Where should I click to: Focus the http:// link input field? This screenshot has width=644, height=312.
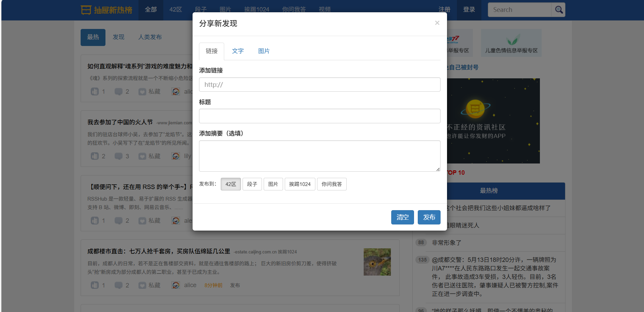(319, 84)
